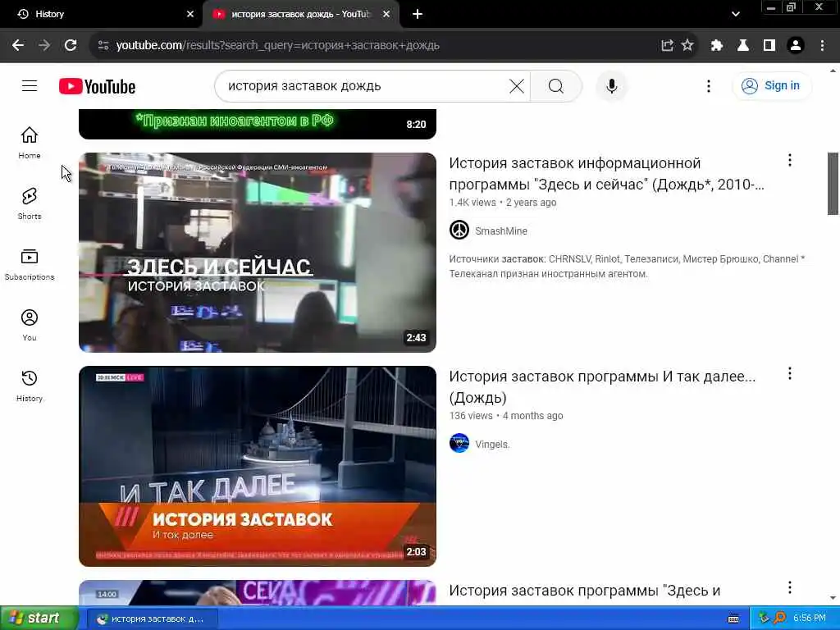Open options for the bottom partial video
The image size is (840, 630).
point(790,587)
